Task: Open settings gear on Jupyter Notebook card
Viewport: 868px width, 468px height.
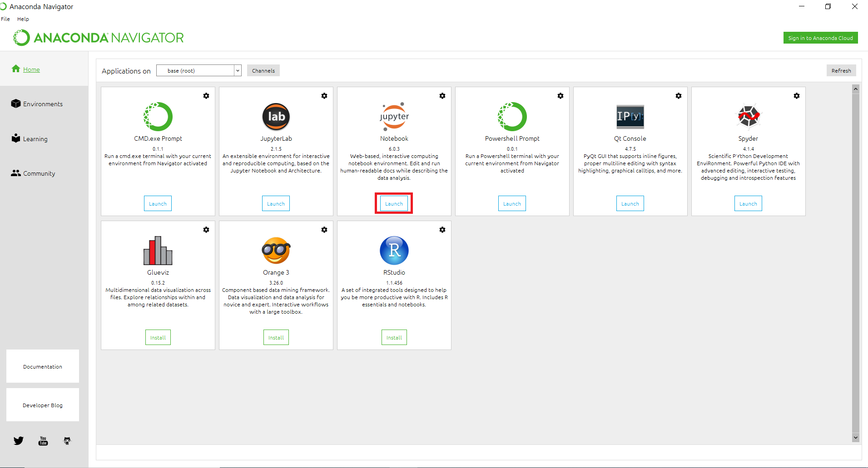Action: click(x=442, y=96)
